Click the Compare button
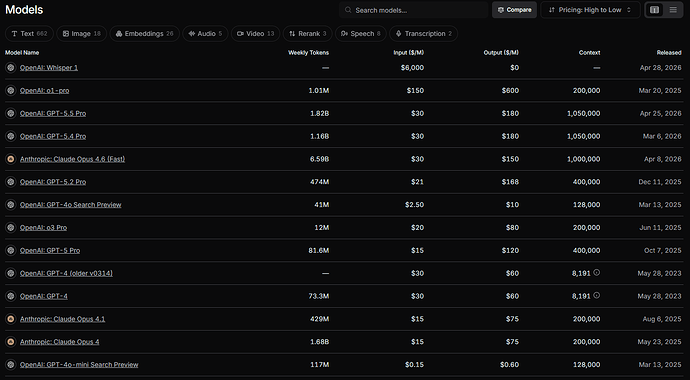This screenshot has width=690, height=380. click(x=514, y=10)
